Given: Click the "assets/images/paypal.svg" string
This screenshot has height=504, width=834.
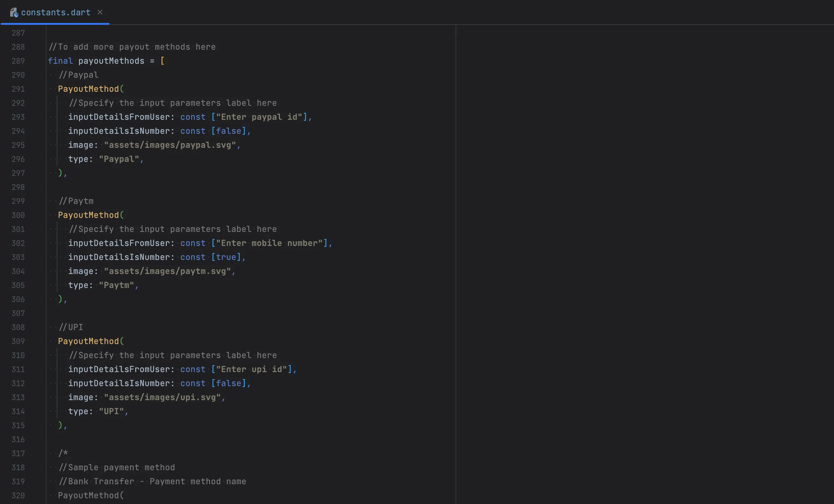Looking at the screenshot, I should coord(170,145).
